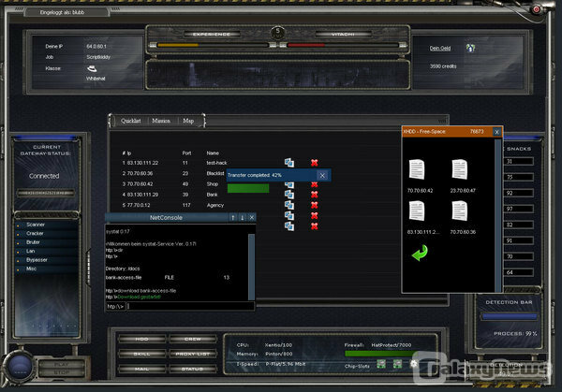Close the NetConsole window

tap(252, 217)
